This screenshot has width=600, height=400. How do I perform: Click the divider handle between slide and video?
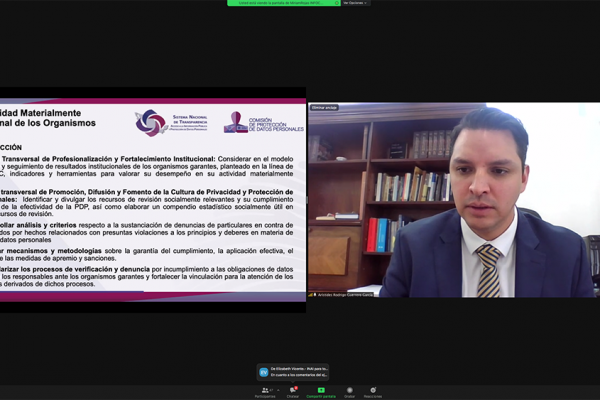point(307,199)
